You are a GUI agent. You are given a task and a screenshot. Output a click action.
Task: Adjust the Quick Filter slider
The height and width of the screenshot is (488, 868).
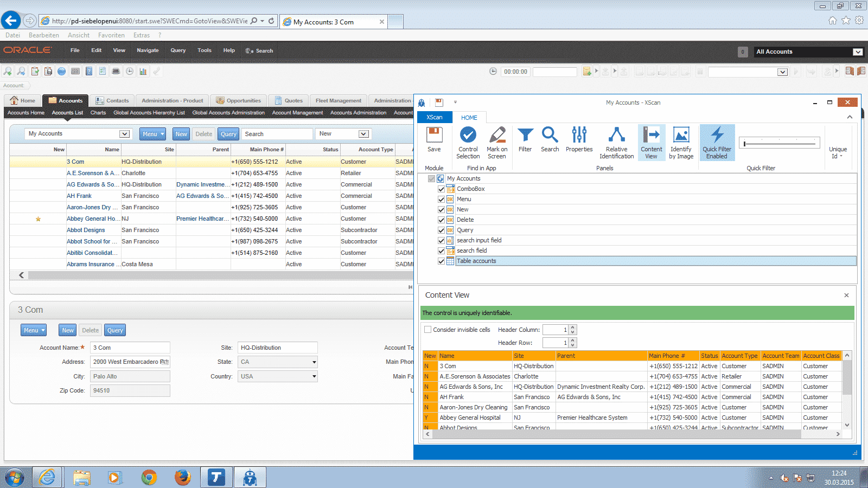pos(745,144)
